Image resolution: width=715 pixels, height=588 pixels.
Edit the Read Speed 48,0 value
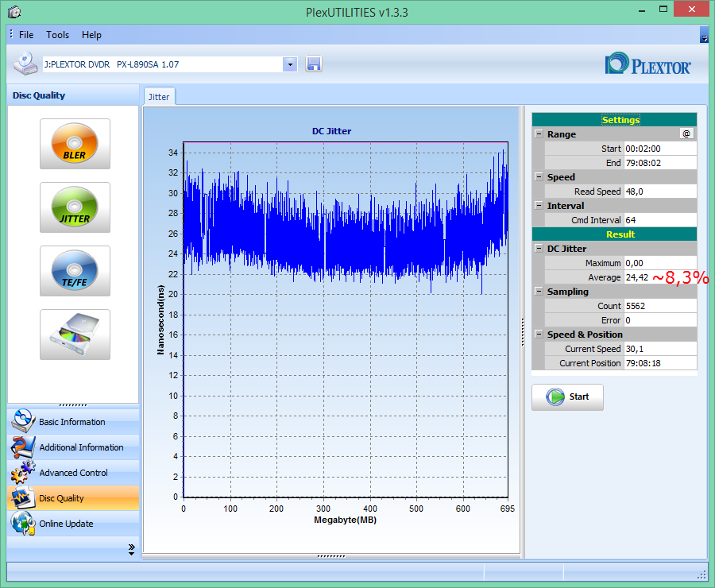point(660,191)
